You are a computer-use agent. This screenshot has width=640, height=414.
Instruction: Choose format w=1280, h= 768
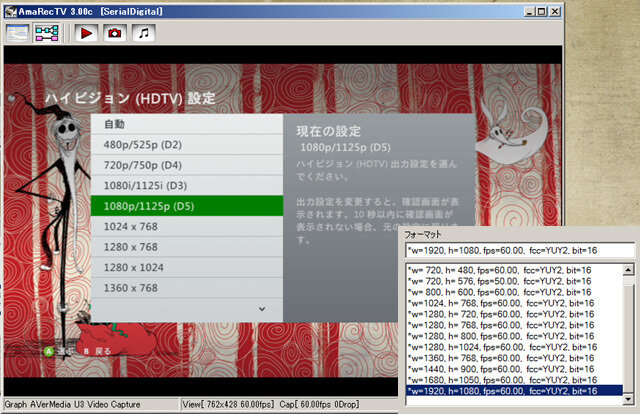pos(514,325)
